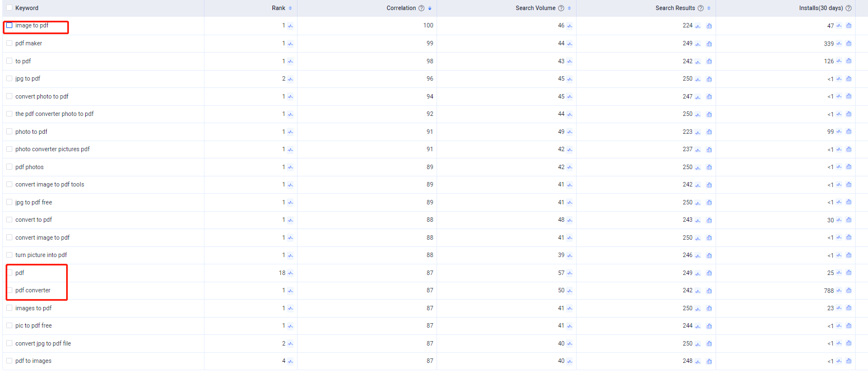
Task: Open search results trend for 'pdf photos'
Action: 698,167
